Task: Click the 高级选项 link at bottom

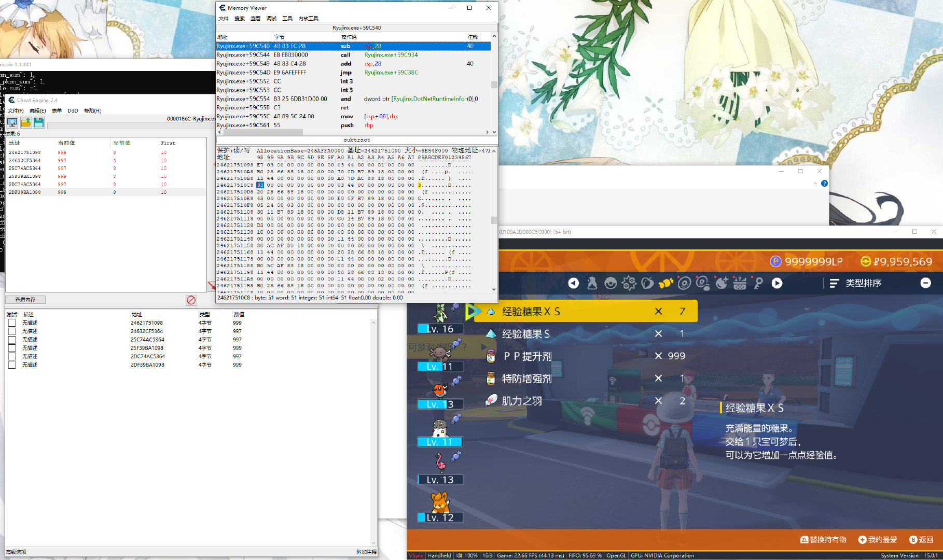Action: tap(16, 552)
